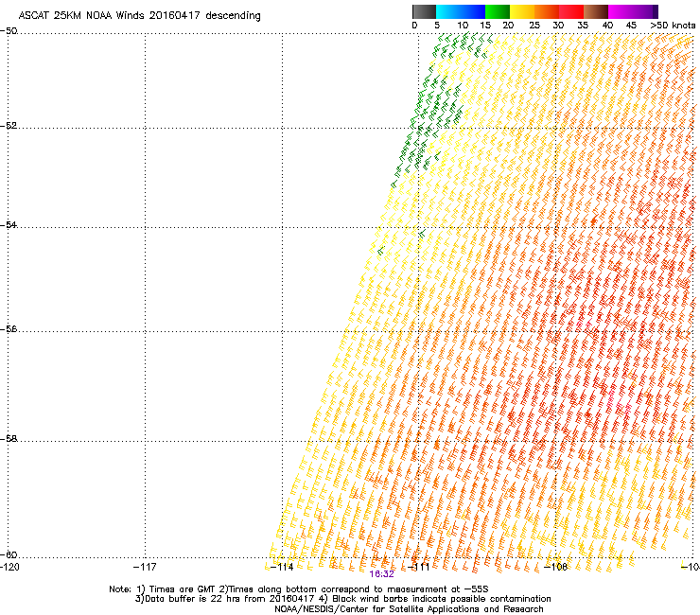Click the orange 25-30 knots legend segment
Viewport: 700px width, 615px height.
(547, 11)
